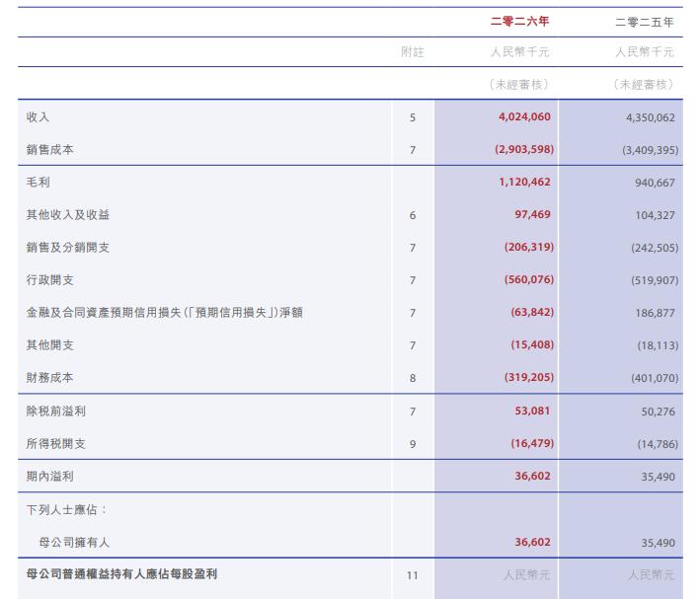Select the 收入 row label
The image size is (700, 599).
[38, 117]
